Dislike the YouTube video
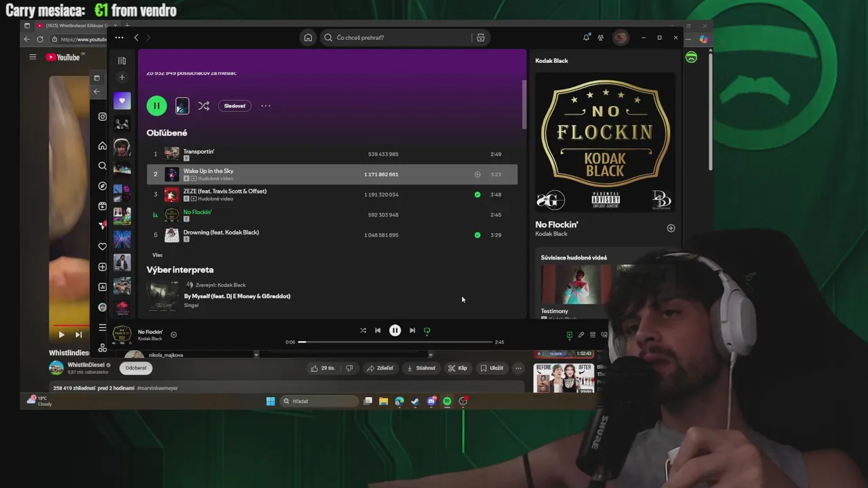This screenshot has height=488, width=868. [349, 368]
